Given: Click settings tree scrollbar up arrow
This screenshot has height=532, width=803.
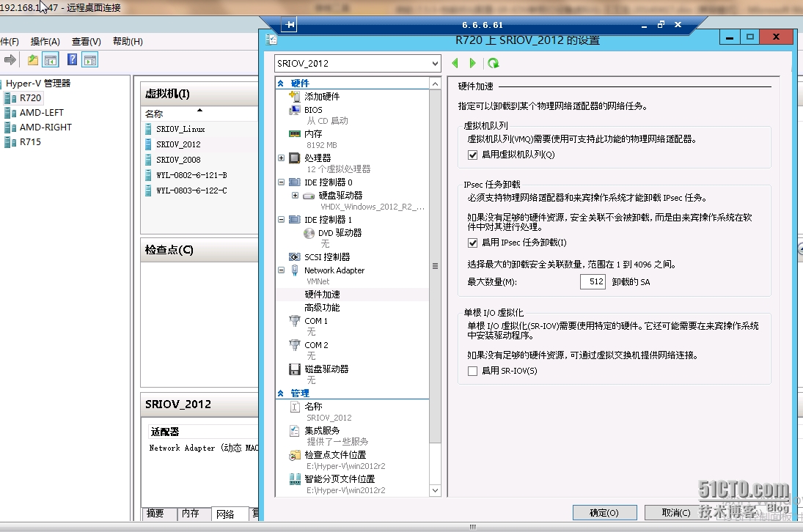Looking at the screenshot, I should (x=435, y=84).
